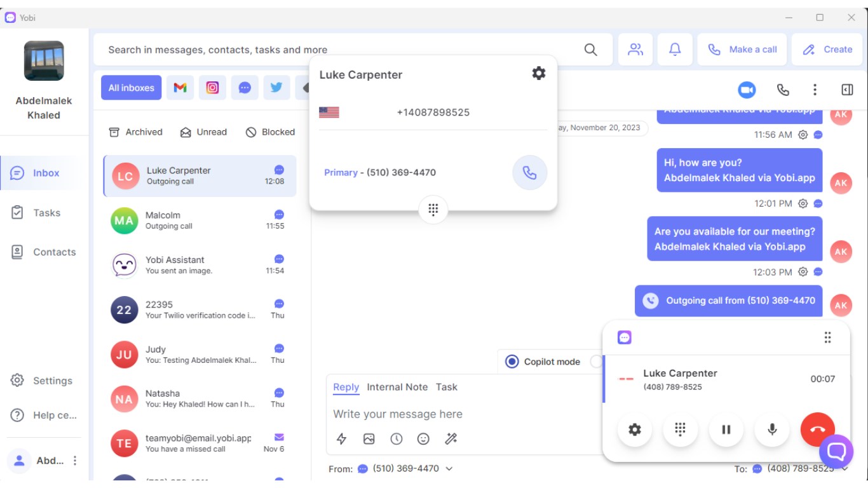Open the Yobi Assistant conversation
The width and height of the screenshot is (868, 488).
point(200,265)
